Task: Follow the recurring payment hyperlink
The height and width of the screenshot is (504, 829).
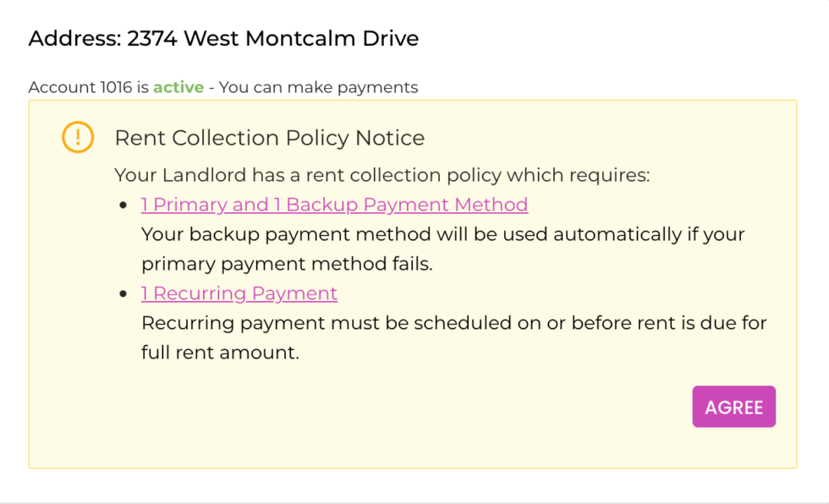Action: pyautogui.click(x=239, y=293)
